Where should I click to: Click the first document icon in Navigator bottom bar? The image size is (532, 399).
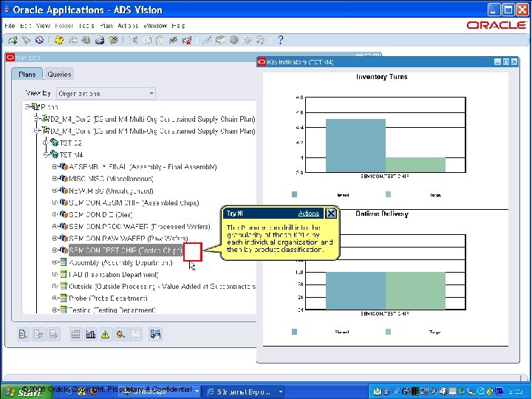pos(23,335)
